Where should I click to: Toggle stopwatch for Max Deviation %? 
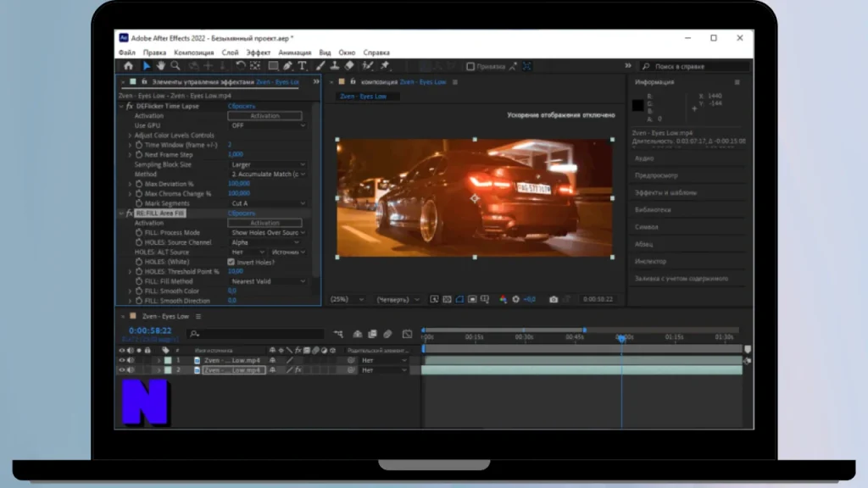tap(139, 184)
